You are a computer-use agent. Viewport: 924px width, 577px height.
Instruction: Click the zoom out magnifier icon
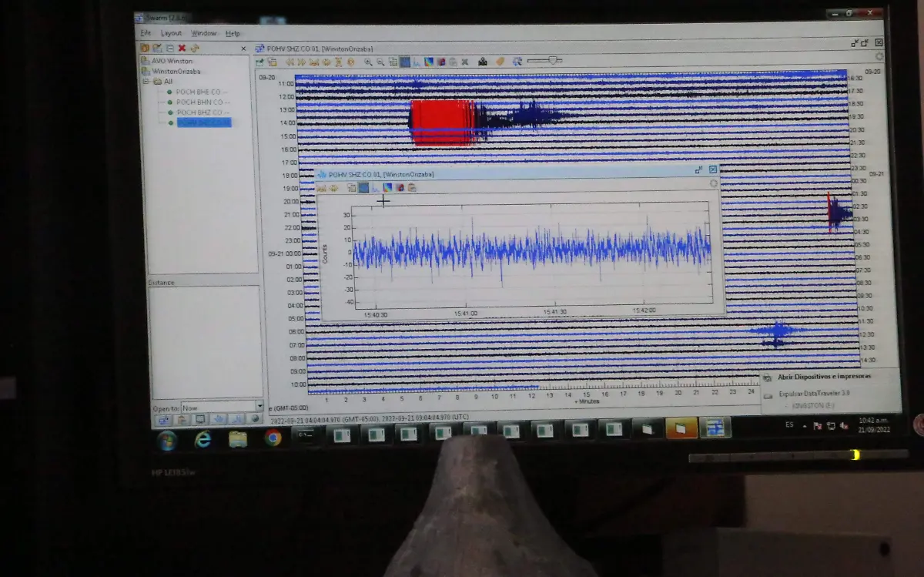[380, 62]
